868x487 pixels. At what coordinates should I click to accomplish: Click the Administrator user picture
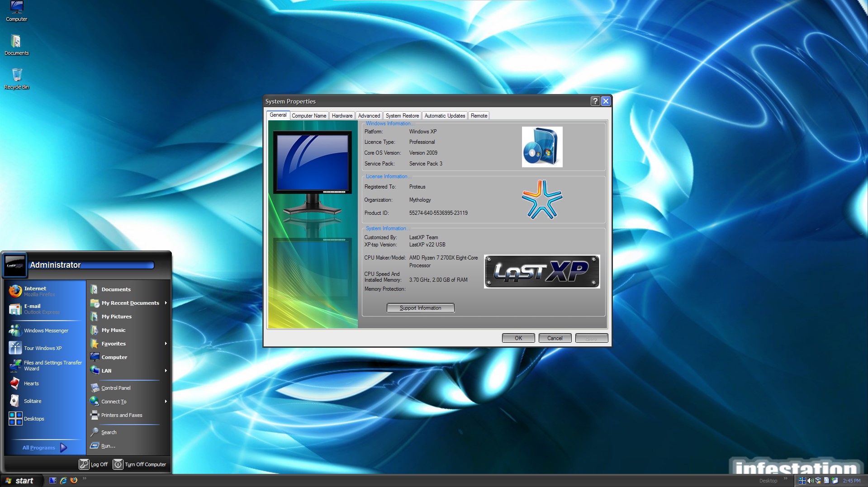[14, 265]
